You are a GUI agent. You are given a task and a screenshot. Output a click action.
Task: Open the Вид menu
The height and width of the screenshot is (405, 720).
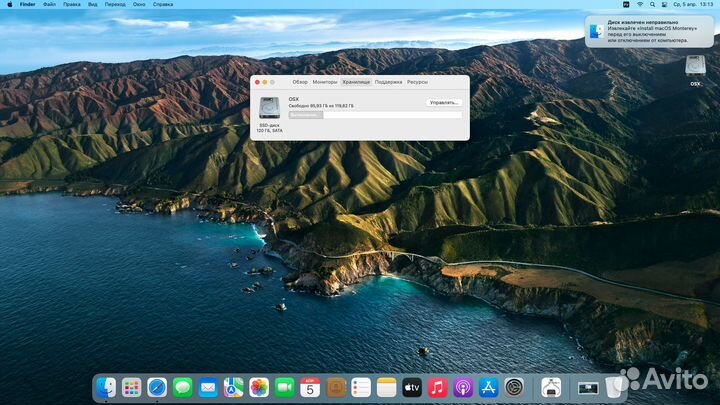[x=93, y=4]
